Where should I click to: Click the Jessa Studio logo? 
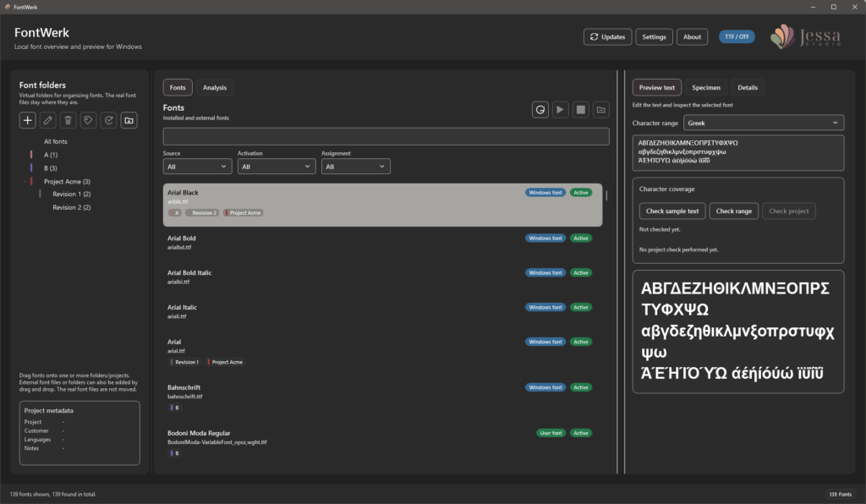[806, 37]
